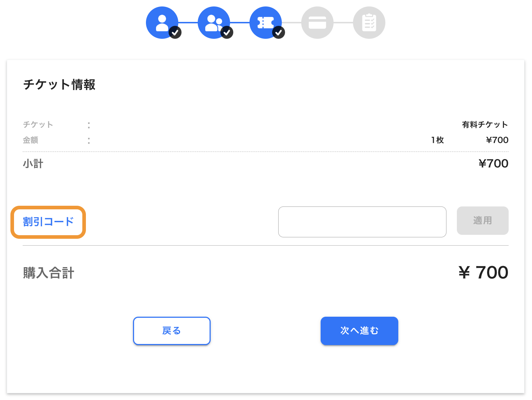Proceed with the 次へ進む button
Viewport: 532px width, 400px height.
359,331
